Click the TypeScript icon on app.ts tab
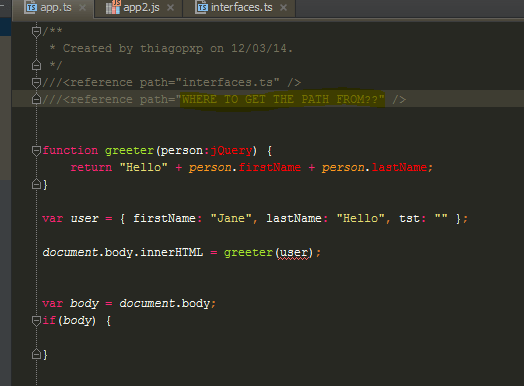 pos(31,7)
